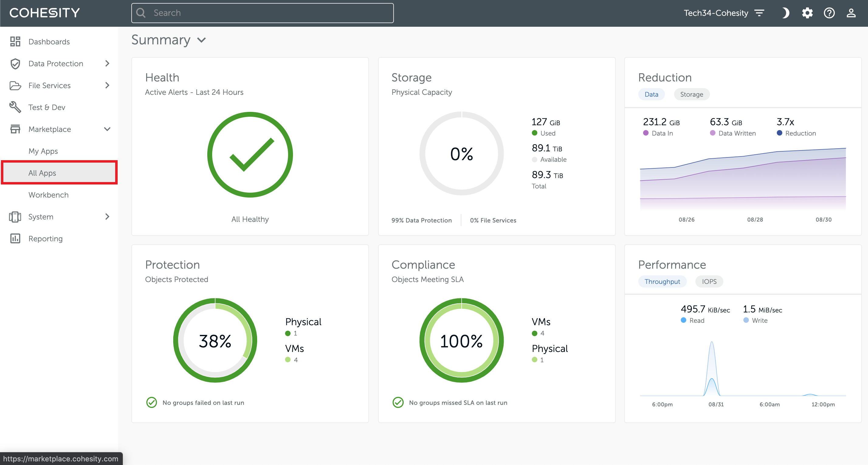The image size is (868, 465).
Task: Click the Reduction card title
Action: [x=665, y=77]
